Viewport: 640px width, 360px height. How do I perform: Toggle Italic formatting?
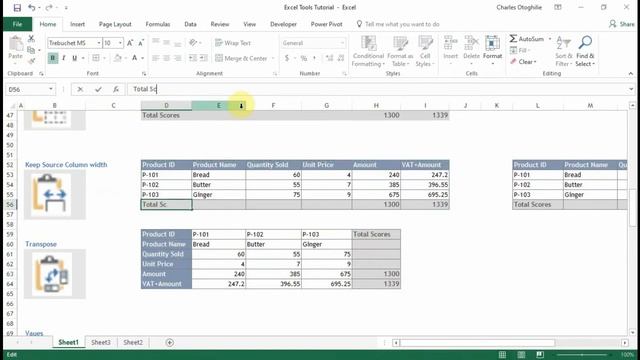coord(64,58)
